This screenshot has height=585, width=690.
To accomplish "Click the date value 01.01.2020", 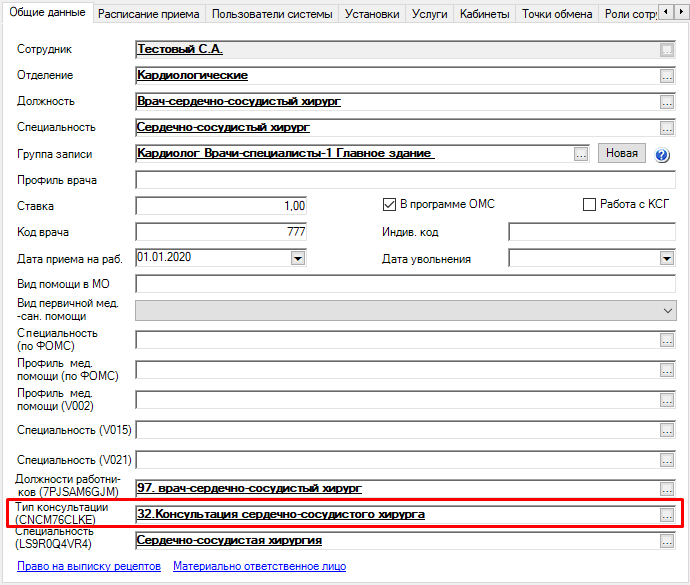I will coord(164,257).
